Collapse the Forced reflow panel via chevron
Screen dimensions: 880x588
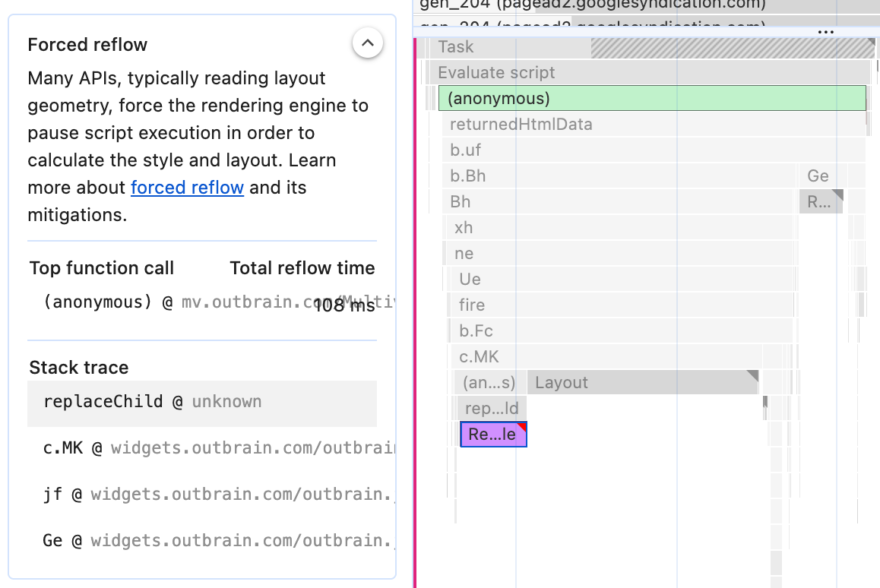[x=368, y=43]
